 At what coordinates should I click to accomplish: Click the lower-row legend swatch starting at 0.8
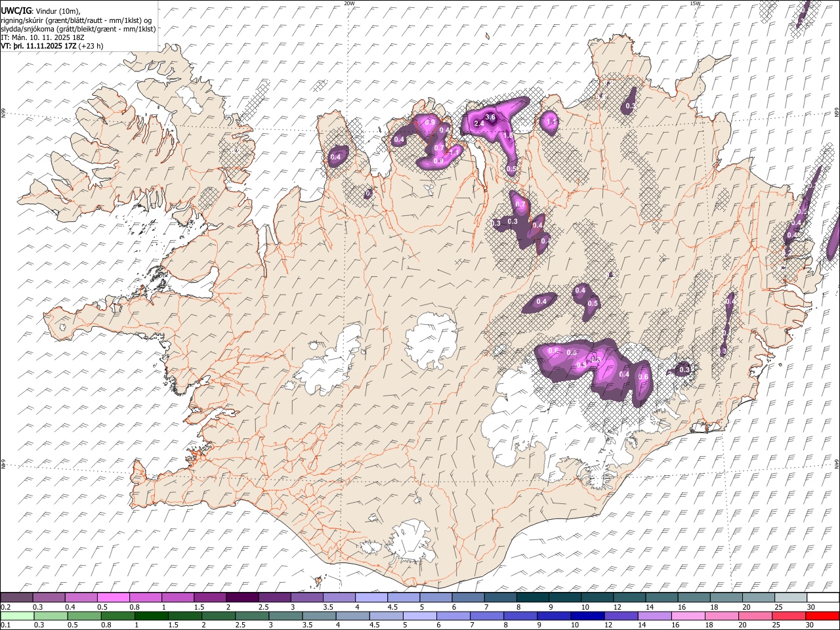(x=117, y=616)
